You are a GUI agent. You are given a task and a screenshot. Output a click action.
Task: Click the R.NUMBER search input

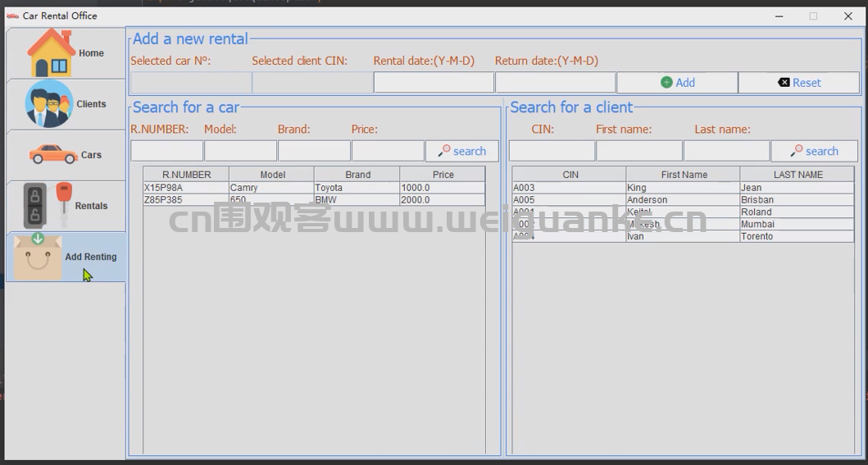coord(166,151)
